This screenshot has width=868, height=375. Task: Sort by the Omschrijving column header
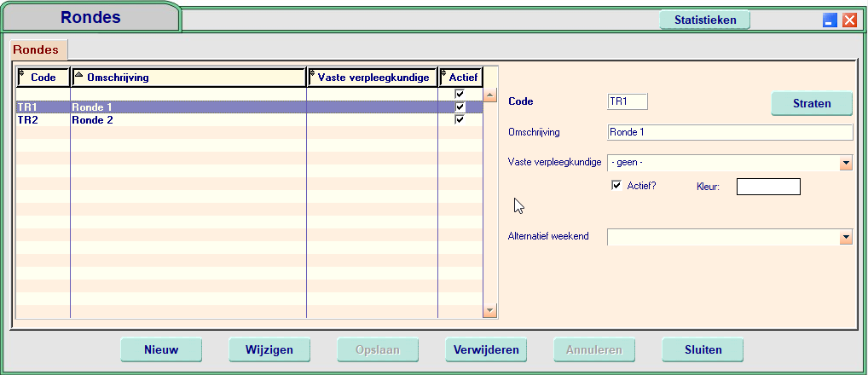point(188,78)
